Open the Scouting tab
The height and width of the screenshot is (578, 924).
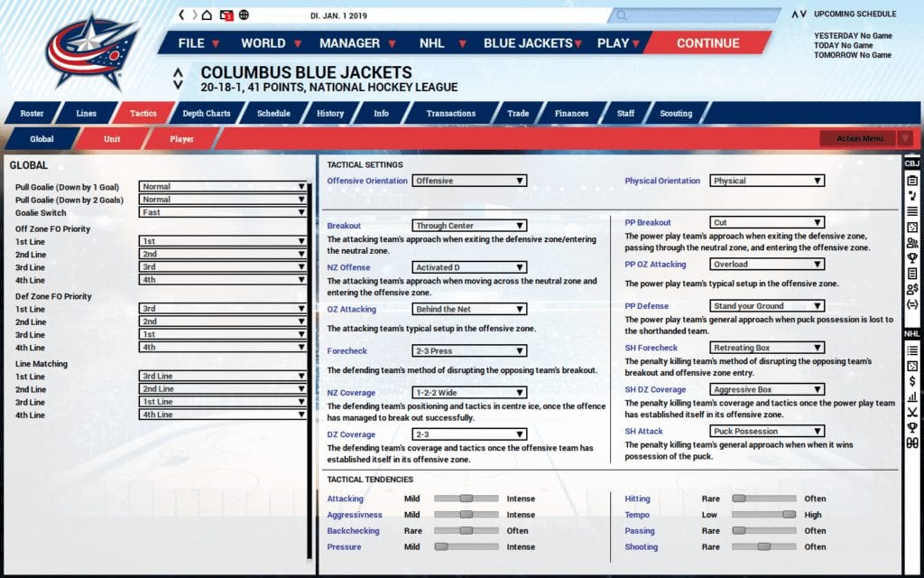(x=676, y=114)
